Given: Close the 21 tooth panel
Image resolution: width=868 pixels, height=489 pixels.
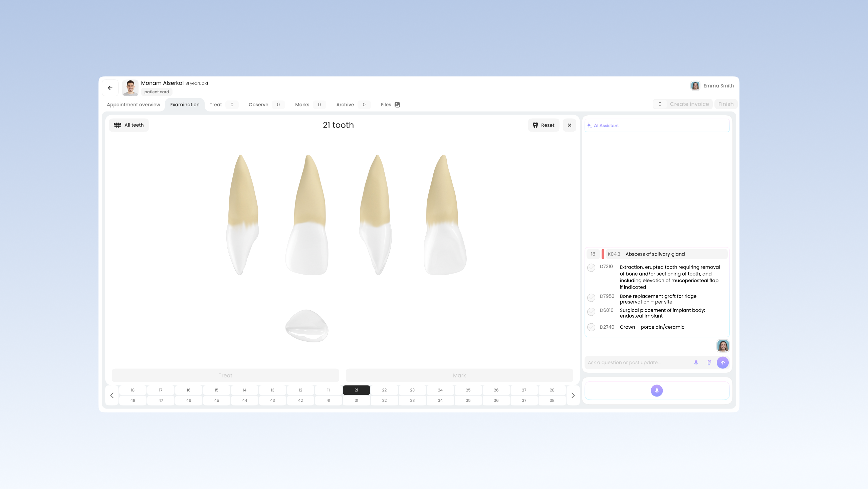Looking at the screenshot, I should tap(570, 125).
